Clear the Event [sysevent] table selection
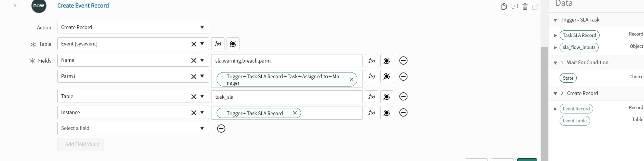This screenshot has height=161, width=644. pyautogui.click(x=194, y=44)
